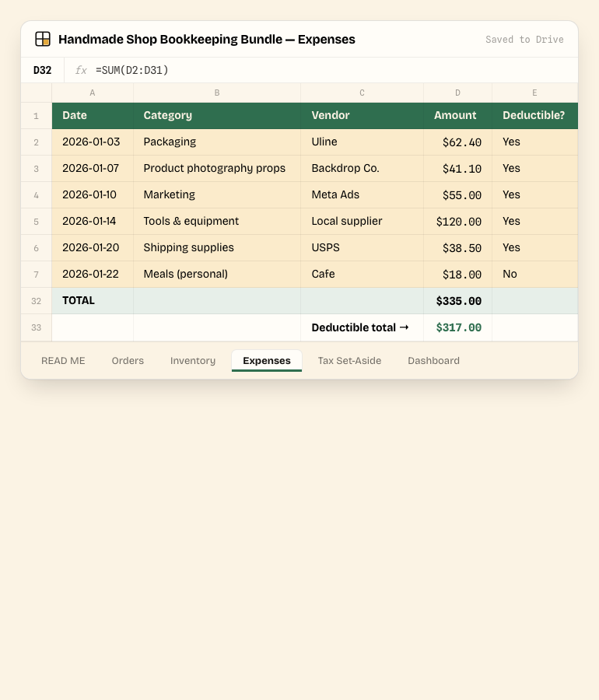
Task: Switch to the Inventory tab
Action: (x=193, y=361)
